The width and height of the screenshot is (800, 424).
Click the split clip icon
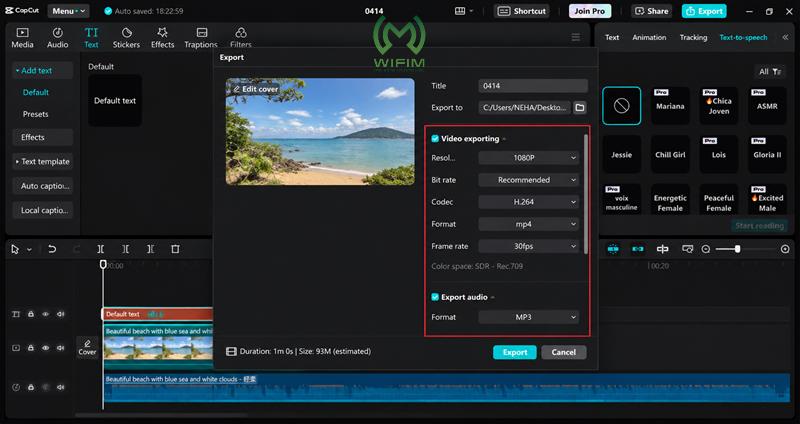[x=101, y=249]
